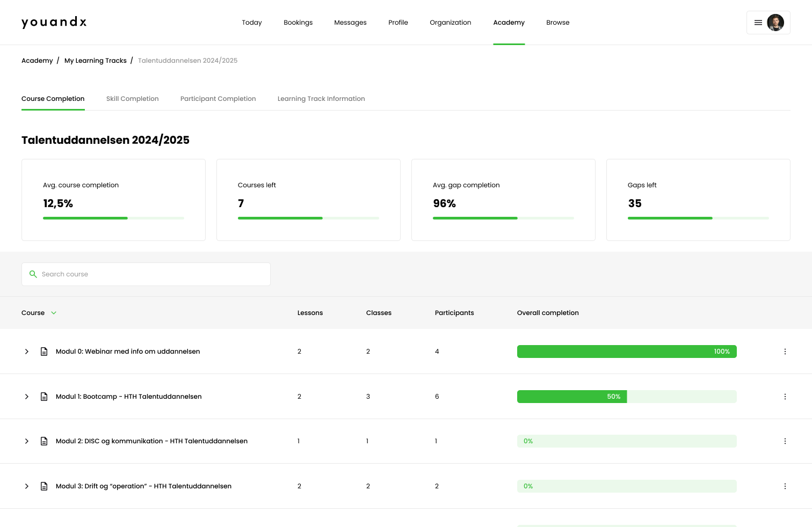The width and height of the screenshot is (812, 527).
Task: Open more options for Modul 2 DISC
Action: point(785,441)
